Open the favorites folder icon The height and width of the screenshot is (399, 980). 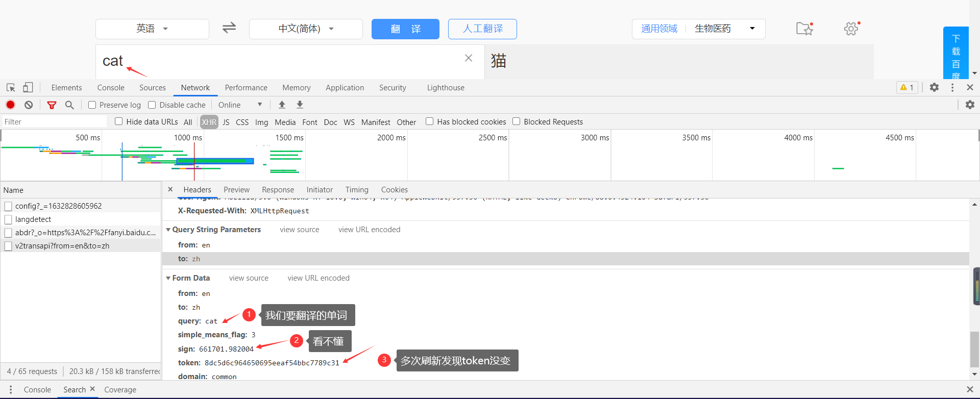click(x=805, y=29)
